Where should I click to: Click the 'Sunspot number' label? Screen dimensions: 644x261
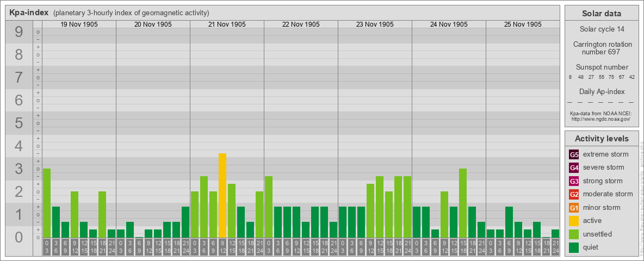coord(602,67)
